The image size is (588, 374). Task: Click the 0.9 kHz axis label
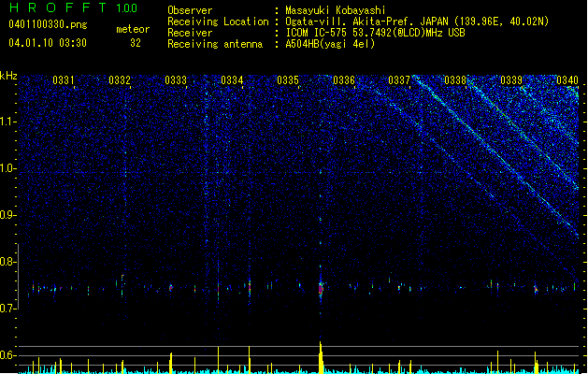point(8,215)
